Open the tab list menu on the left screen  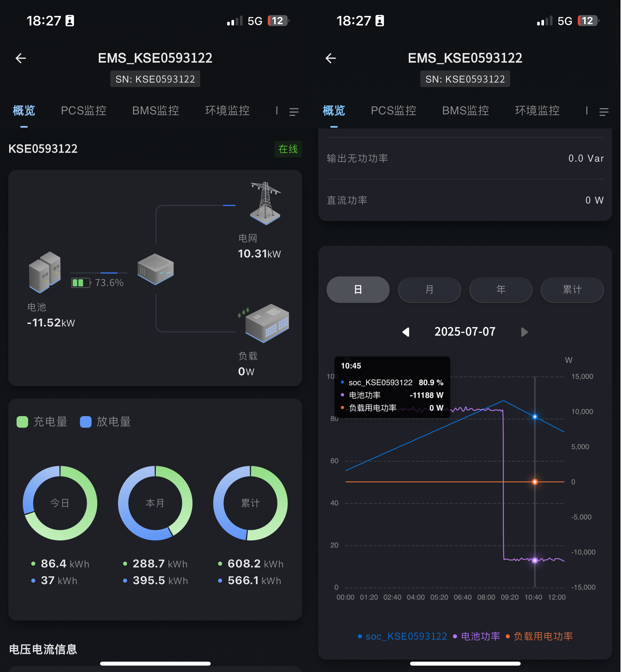tap(294, 111)
